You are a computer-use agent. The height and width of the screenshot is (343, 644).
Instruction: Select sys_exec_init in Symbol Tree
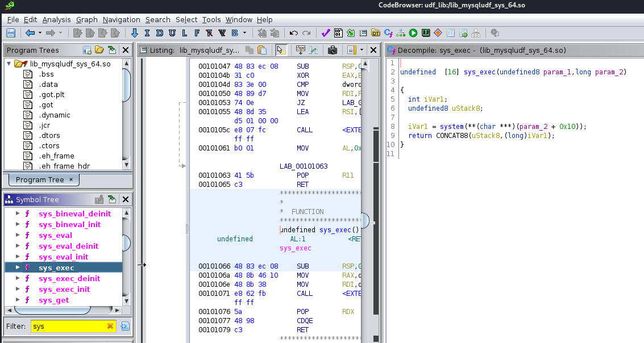tap(64, 289)
